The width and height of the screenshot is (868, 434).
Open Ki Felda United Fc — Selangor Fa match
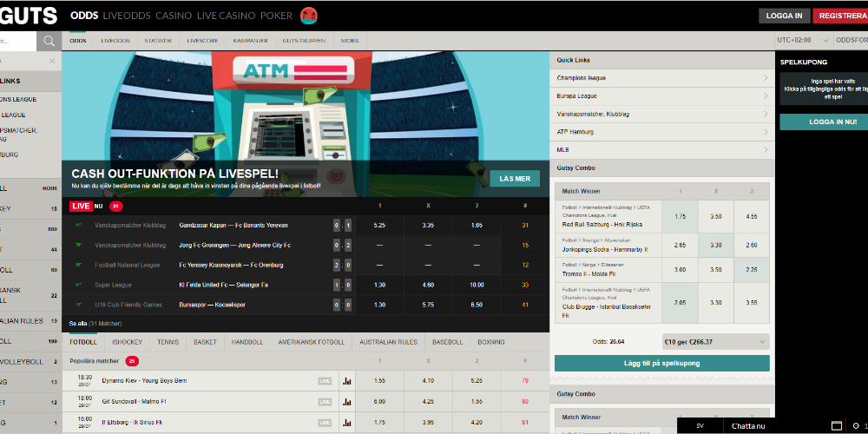(224, 285)
